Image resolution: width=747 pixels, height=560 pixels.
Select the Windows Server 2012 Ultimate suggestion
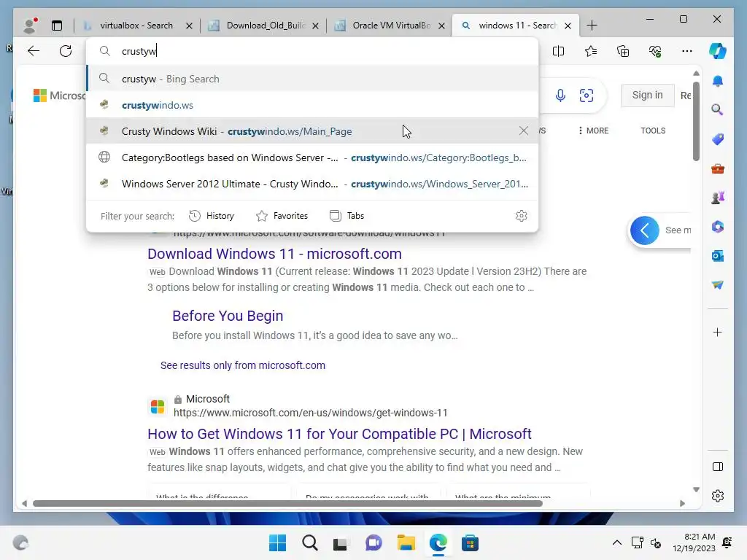point(312,184)
